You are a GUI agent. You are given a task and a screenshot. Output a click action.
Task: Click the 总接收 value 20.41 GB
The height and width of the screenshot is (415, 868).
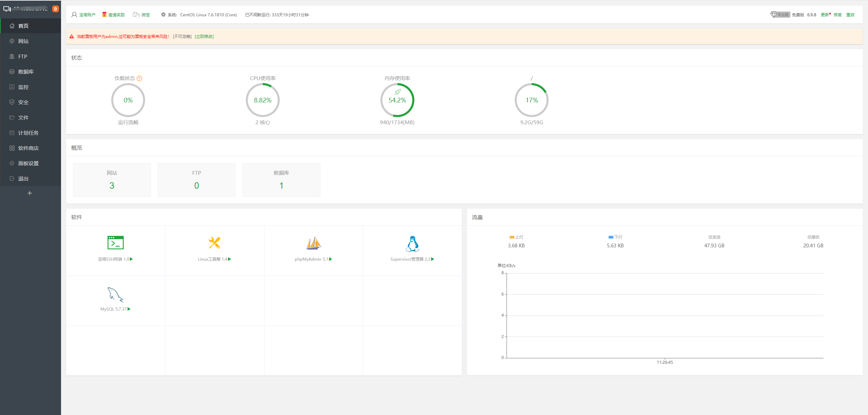[x=813, y=246]
